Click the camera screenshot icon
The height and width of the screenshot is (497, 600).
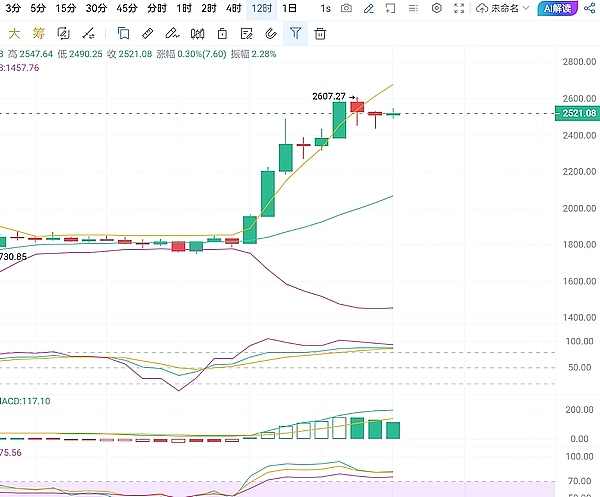tap(346, 8)
